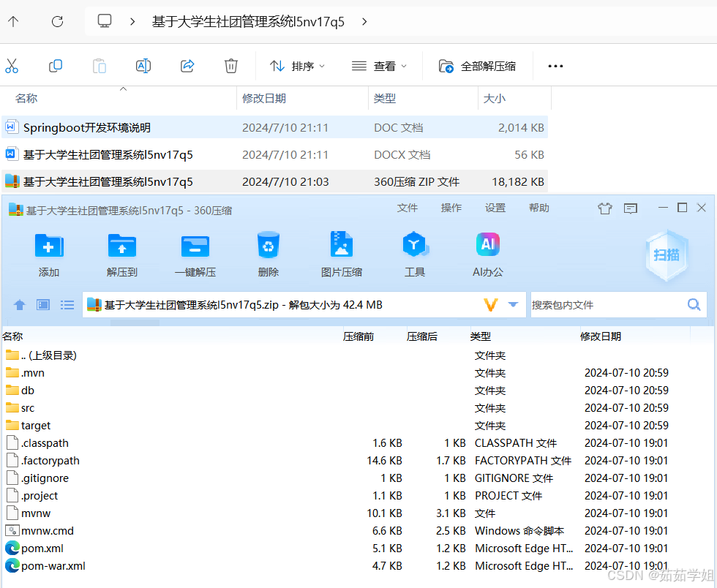
Task: Switch to thumbnail view icon in 360压缩
Action: click(x=43, y=304)
